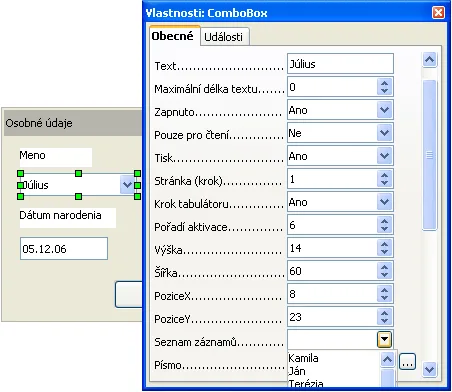This screenshot has height=392, width=452.
Task: Open the Krok tabulátoru dropdown
Action: [x=385, y=202]
